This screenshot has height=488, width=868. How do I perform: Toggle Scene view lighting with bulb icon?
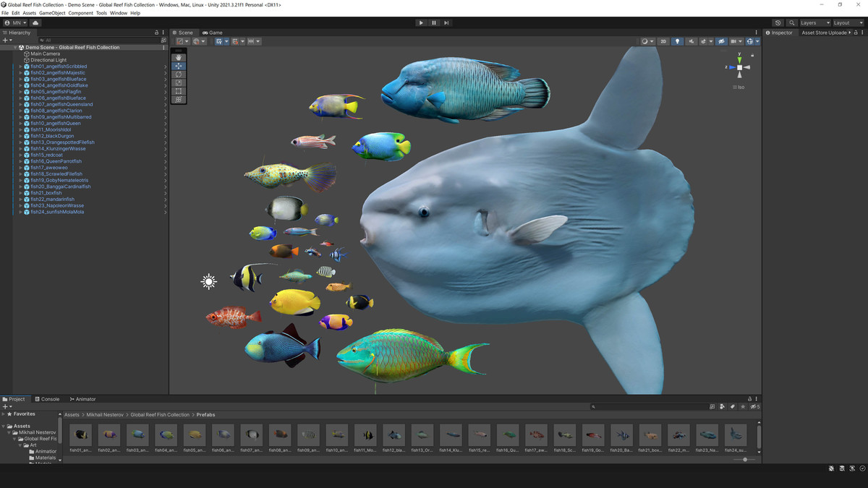click(678, 41)
